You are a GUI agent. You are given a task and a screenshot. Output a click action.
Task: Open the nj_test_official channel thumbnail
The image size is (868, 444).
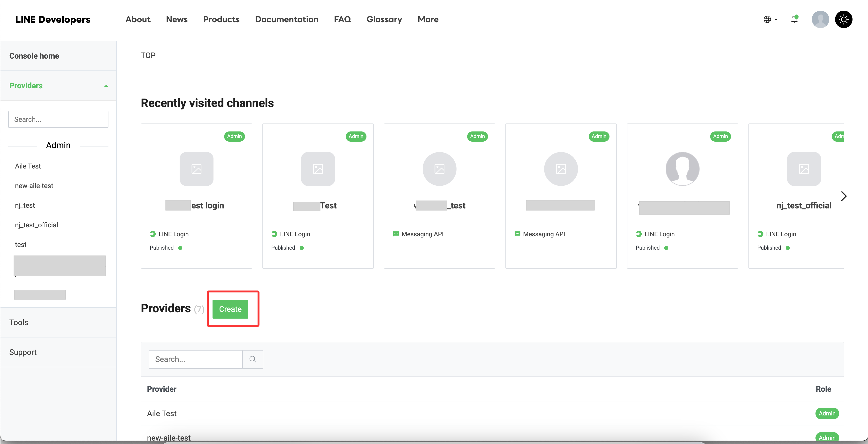(804, 168)
